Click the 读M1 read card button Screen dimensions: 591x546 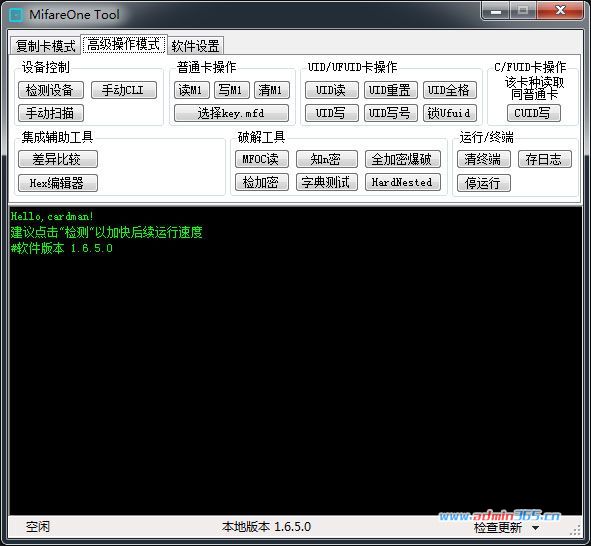[191, 90]
